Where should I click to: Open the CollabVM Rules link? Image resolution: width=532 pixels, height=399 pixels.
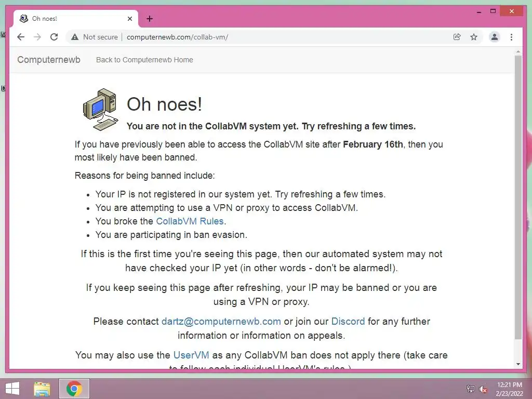[x=190, y=221]
